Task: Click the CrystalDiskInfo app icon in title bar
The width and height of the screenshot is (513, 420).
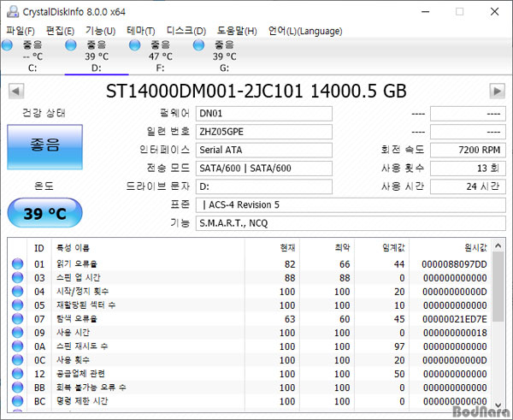Action: pos(13,12)
